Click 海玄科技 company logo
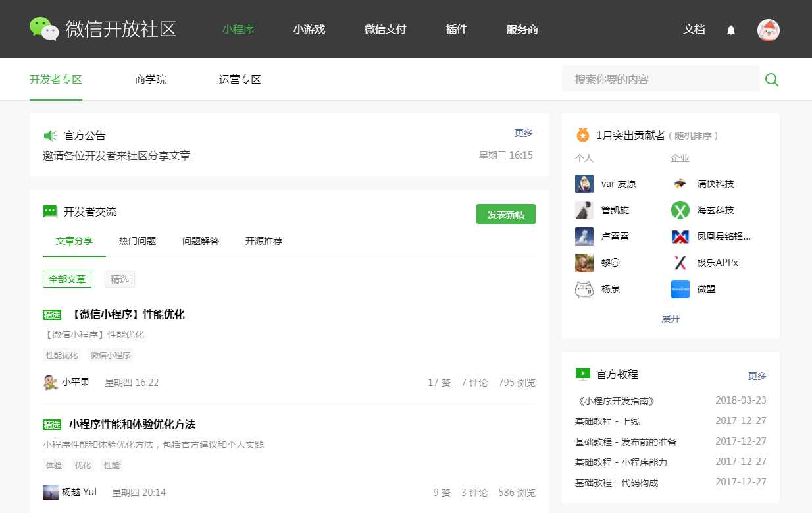Viewport: 812px width, 513px height. point(680,210)
